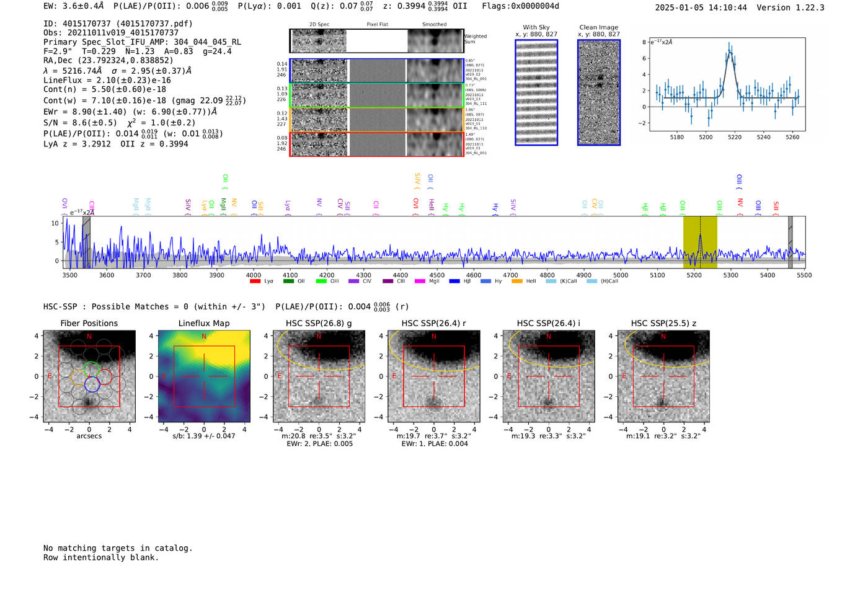Click the Smoothed column header

click(435, 25)
